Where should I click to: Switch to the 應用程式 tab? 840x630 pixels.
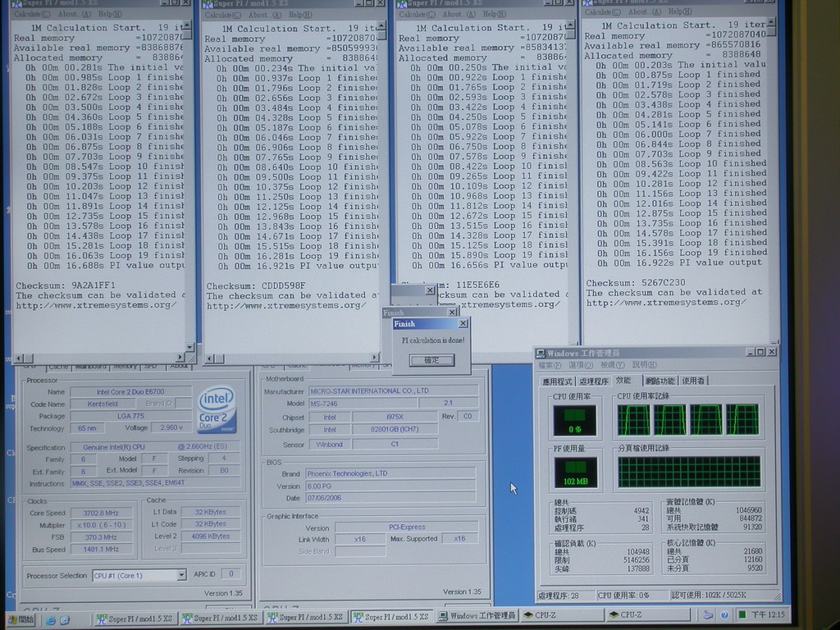[x=557, y=381]
